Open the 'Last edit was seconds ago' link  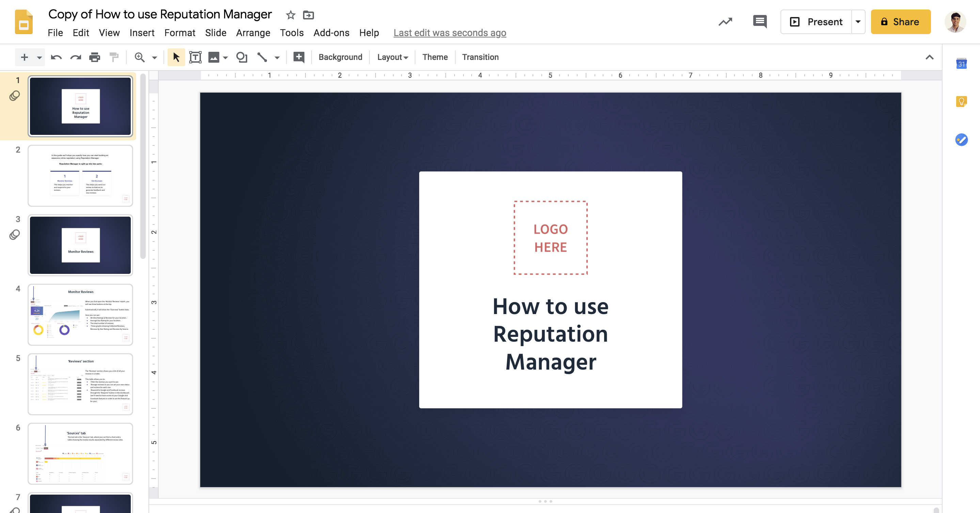click(x=450, y=33)
